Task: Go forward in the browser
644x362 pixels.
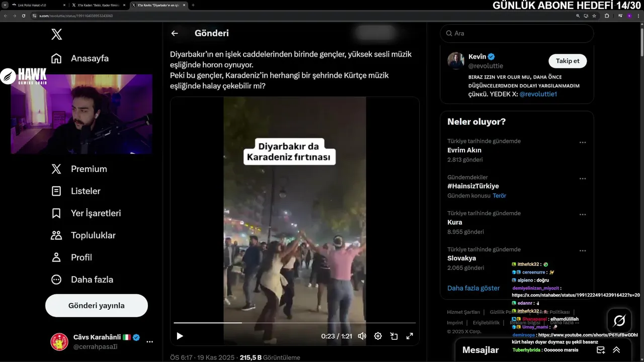Action: pyautogui.click(x=14, y=16)
